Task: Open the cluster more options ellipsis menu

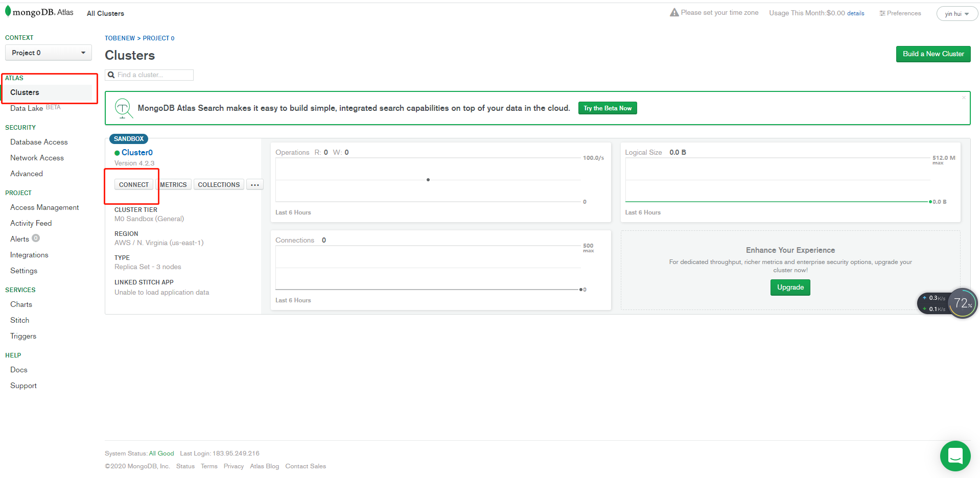Action: pyautogui.click(x=255, y=185)
